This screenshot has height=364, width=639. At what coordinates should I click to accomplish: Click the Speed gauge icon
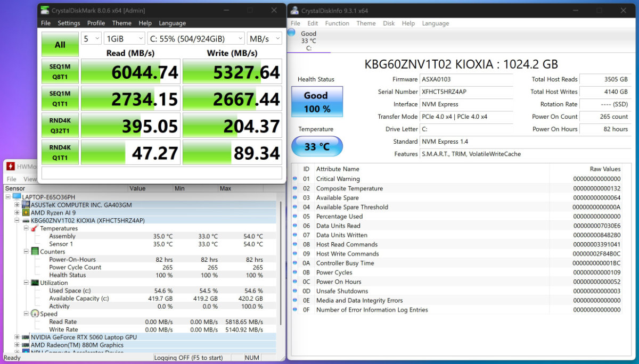[35, 314]
